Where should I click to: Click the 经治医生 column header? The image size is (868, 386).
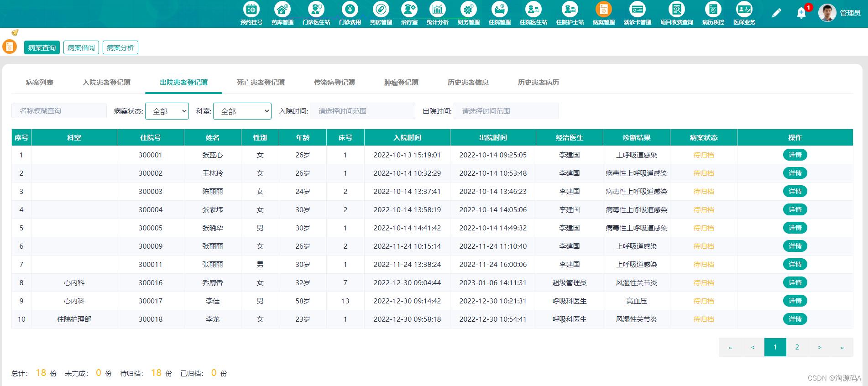(569, 137)
